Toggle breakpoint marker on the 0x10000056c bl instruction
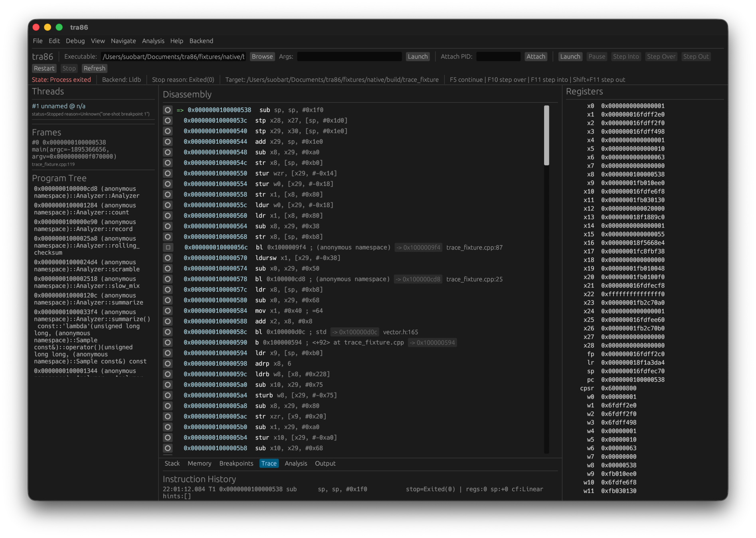This screenshot has width=756, height=538. 168,247
